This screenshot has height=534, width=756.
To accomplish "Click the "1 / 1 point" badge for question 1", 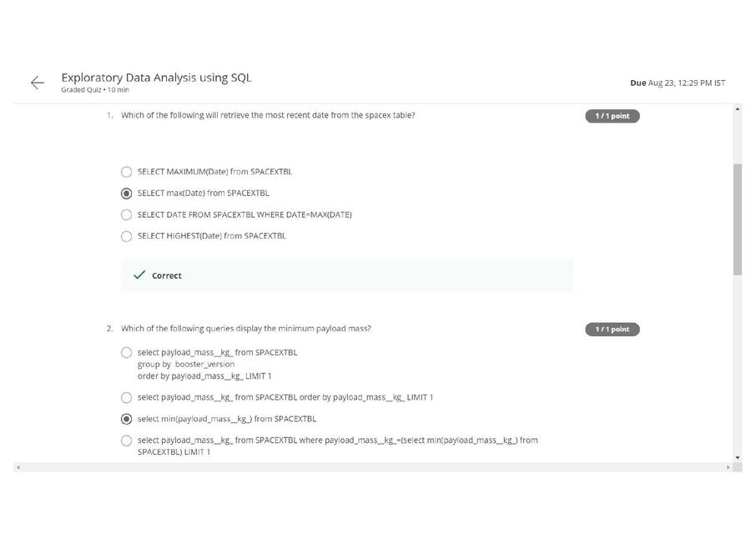I will pos(612,115).
